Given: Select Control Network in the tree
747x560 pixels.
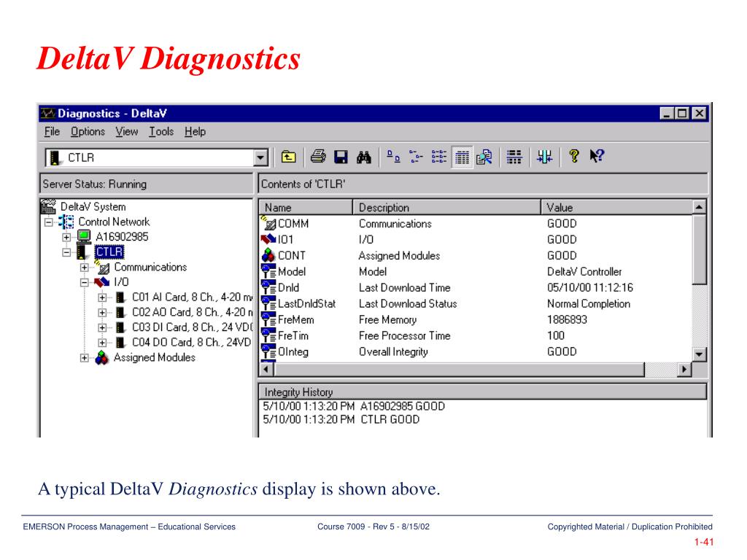Looking at the screenshot, I should click(x=114, y=222).
